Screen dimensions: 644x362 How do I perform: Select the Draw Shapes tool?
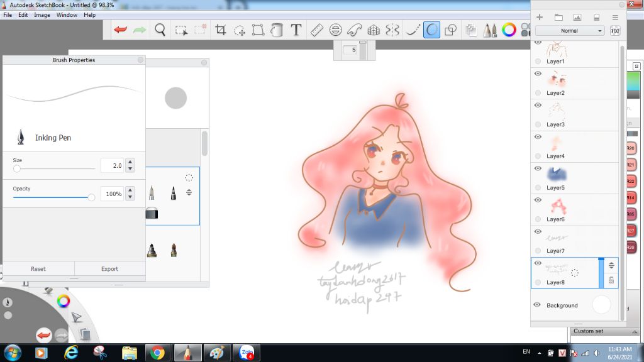tap(450, 30)
